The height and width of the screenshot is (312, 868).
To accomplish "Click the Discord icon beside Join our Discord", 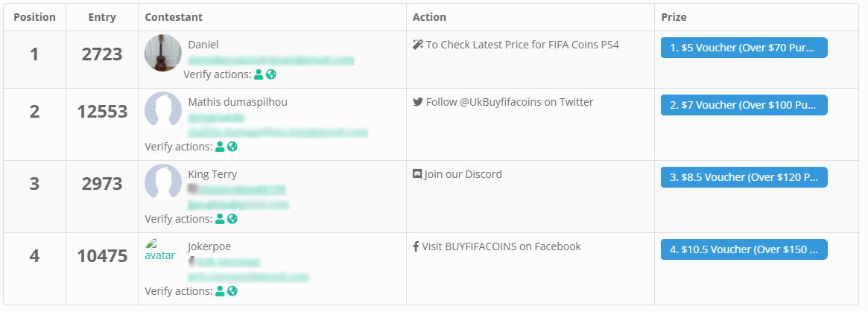I will 417,174.
